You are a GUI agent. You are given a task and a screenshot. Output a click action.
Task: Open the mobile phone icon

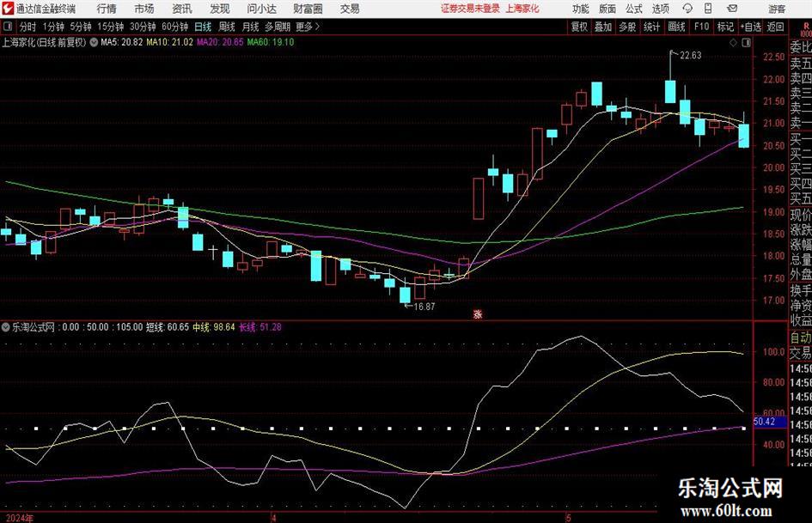[708, 9]
